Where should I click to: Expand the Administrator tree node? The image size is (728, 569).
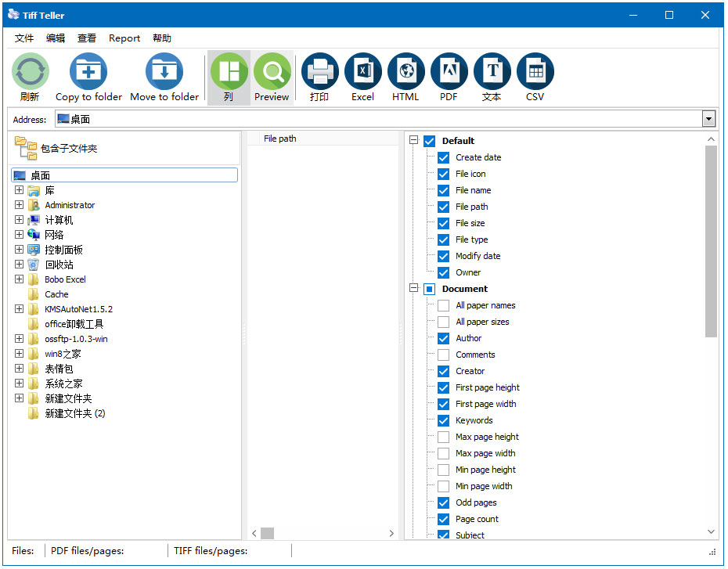19,205
